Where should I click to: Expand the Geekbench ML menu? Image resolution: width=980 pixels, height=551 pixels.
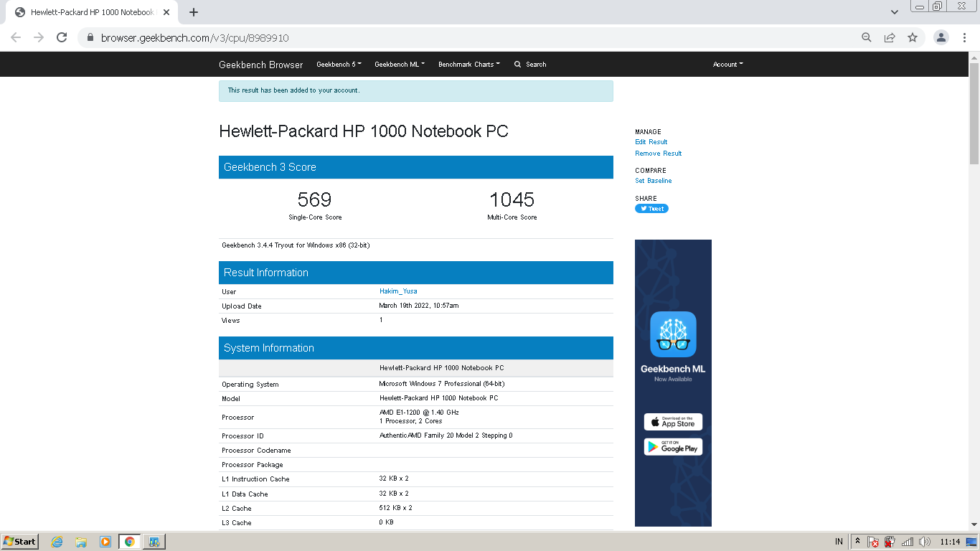point(400,65)
